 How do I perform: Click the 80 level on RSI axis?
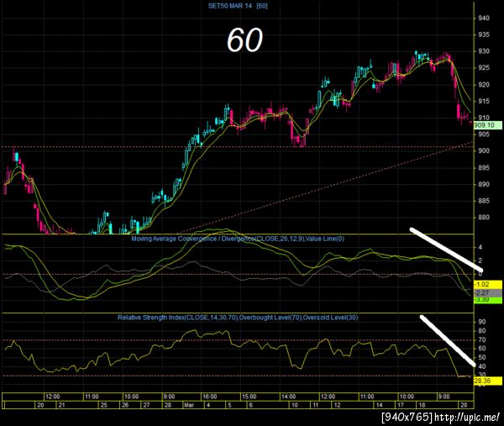coord(482,331)
